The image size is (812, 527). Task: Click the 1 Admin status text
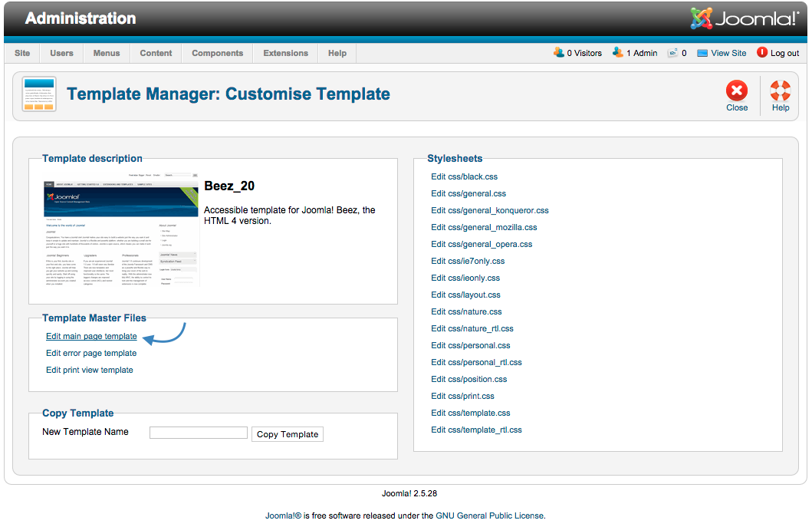[x=642, y=53]
